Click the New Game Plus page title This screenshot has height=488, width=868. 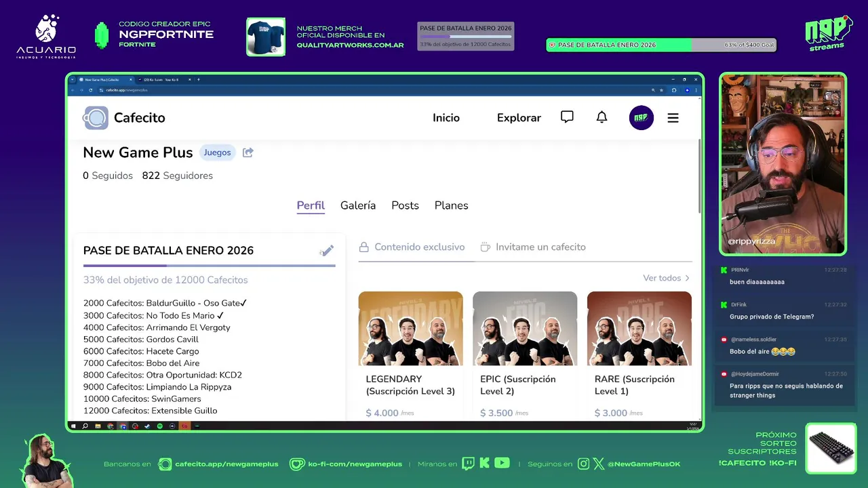click(x=138, y=152)
